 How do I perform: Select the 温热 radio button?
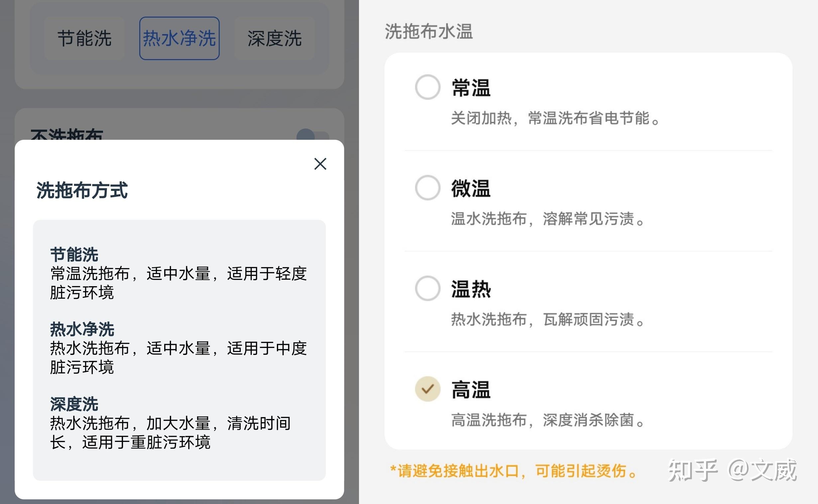[x=427, y=288]
